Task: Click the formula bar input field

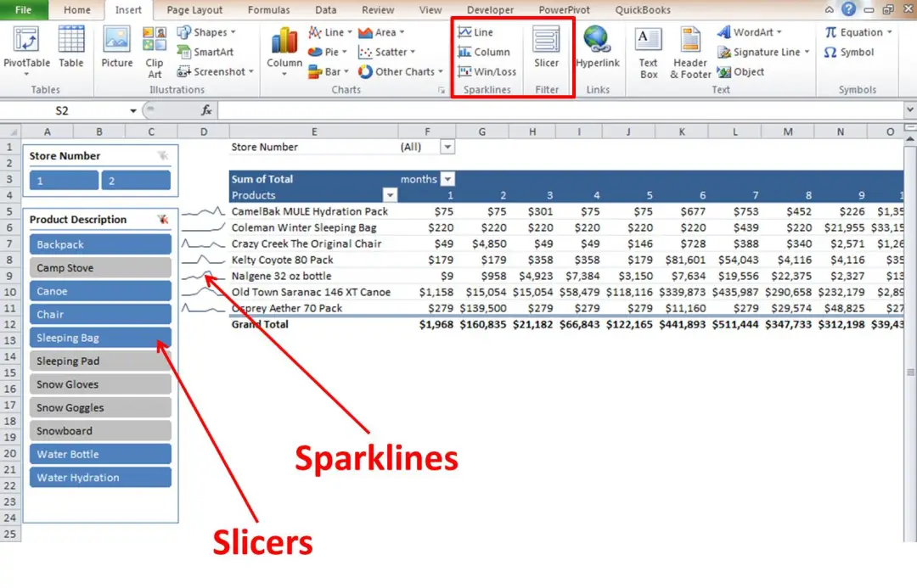Action: pyautogui.click(x=560, y=110)
